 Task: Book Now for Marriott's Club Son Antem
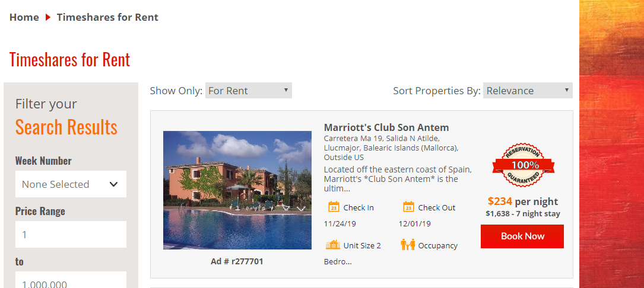coord(522,236)
